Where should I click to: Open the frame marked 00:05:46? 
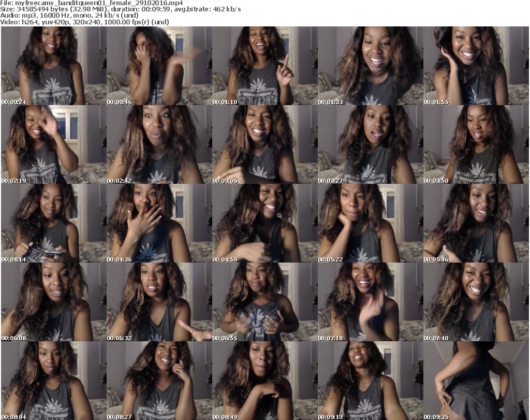tap(476, 223)
